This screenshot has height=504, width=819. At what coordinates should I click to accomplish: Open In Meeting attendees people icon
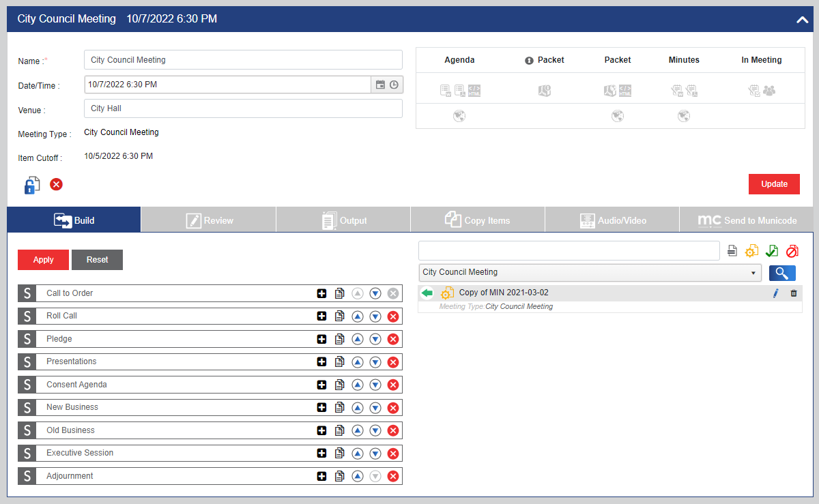point(769,90)
